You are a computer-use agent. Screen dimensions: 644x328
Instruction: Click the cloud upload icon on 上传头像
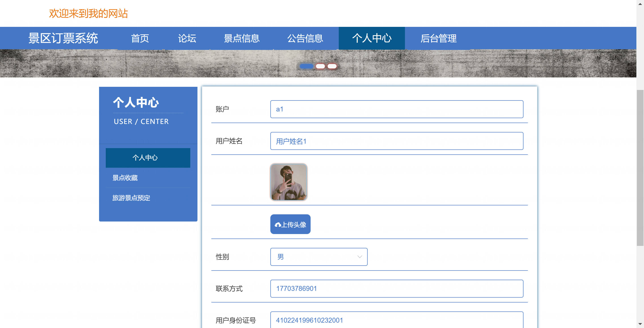click(278, 225)
